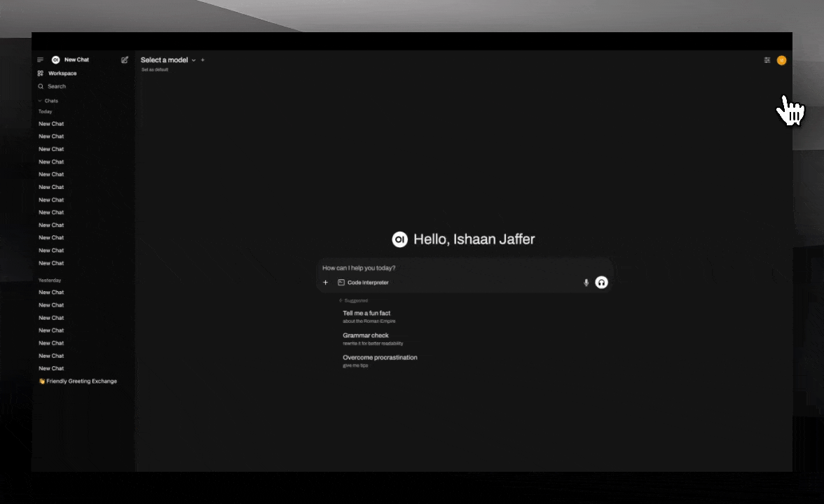Add another model with plus icon
This screenshot has height=504, width=824.
pos(203,60)
